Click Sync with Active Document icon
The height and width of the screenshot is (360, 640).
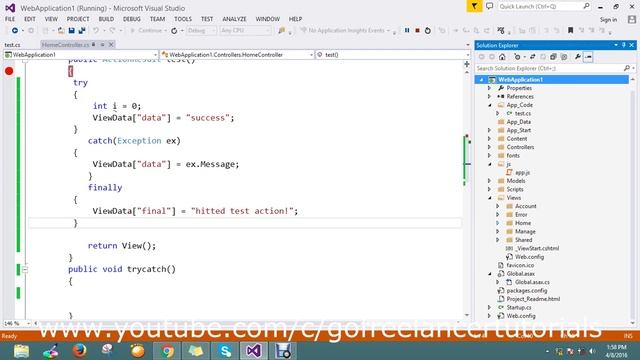point(532,57)
